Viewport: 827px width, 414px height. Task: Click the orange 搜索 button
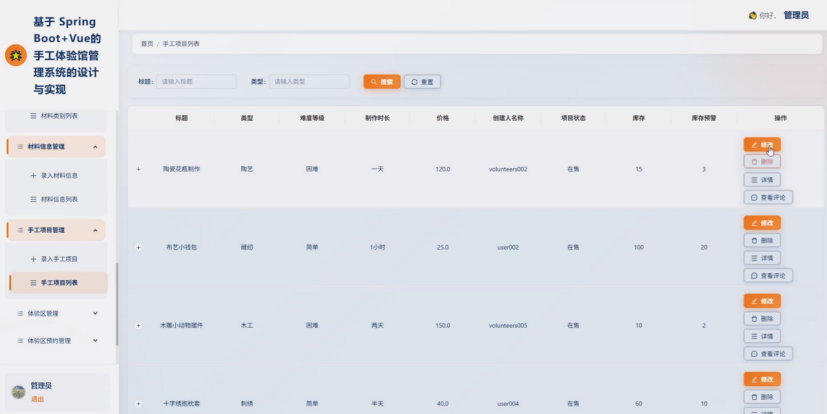tap(382, 82)
